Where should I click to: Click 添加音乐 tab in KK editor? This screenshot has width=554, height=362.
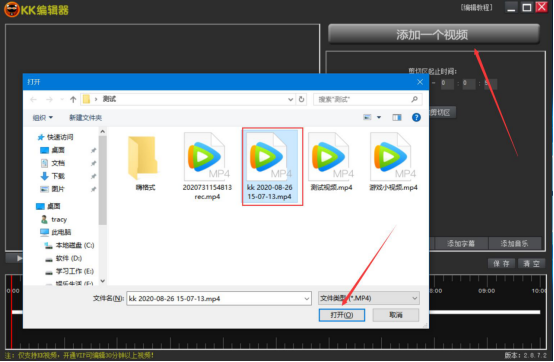point(514,243)
